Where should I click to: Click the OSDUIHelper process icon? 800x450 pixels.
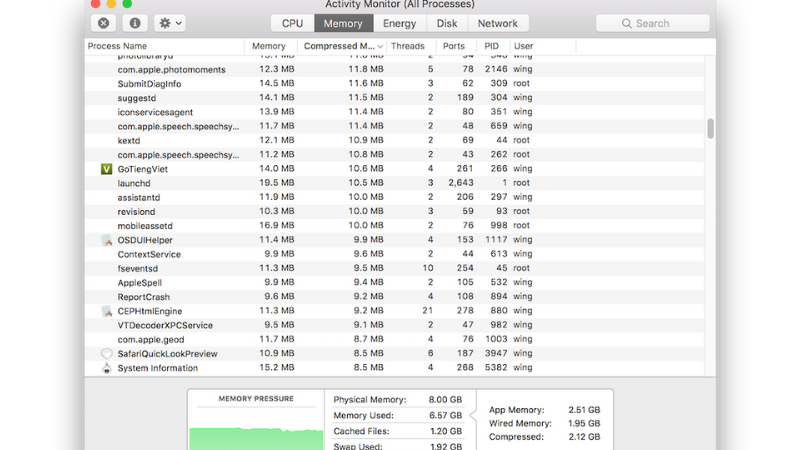(x=107, y=240)
